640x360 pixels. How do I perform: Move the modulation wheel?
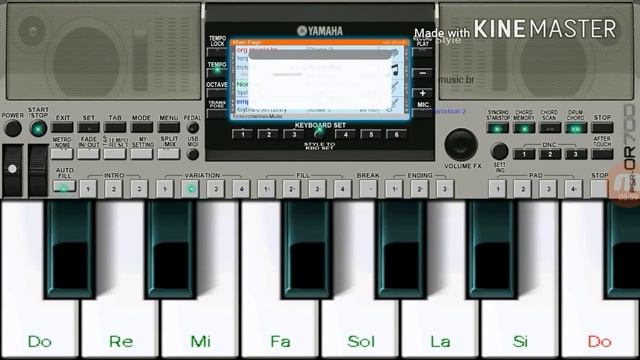(38, 171)
